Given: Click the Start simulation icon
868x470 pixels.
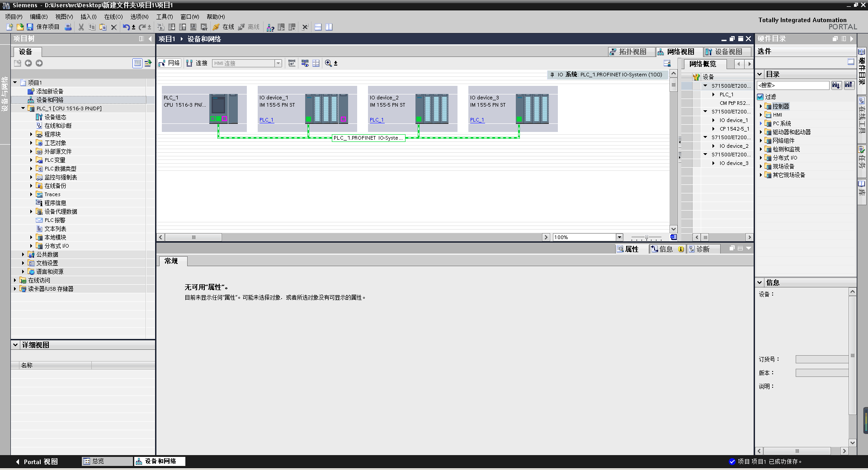Looking at the screenshot, I should pyautogui.click(x=193, y=27).
